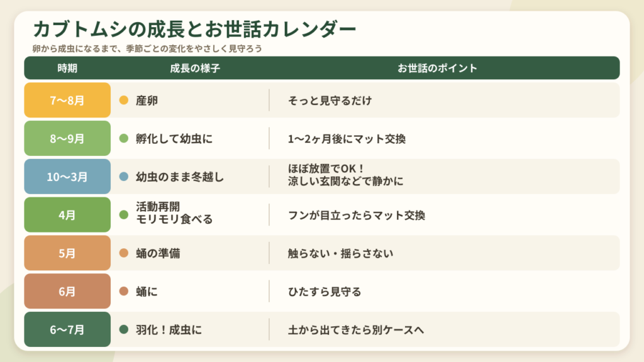644x362 pixels.
Task: Select the light green 8〜9月 period block
Action: tap(67, 138)
